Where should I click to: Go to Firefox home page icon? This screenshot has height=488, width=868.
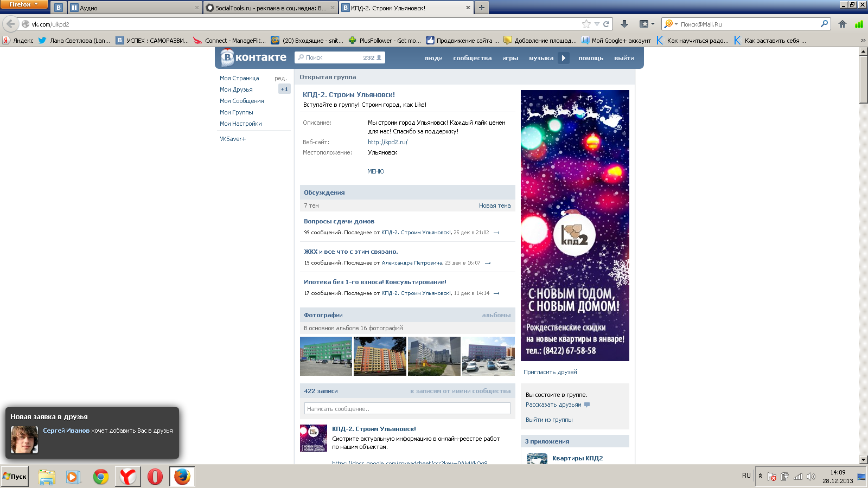point(843,24)
